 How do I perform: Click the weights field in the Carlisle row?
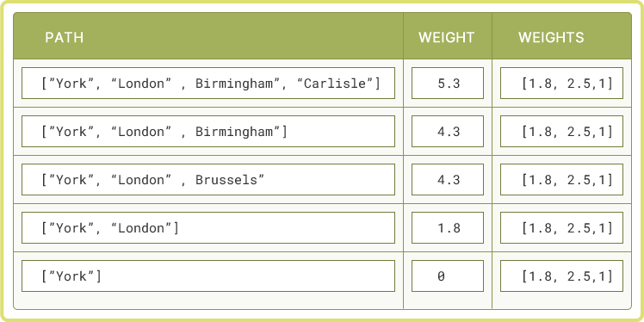(x=561, y=83)
